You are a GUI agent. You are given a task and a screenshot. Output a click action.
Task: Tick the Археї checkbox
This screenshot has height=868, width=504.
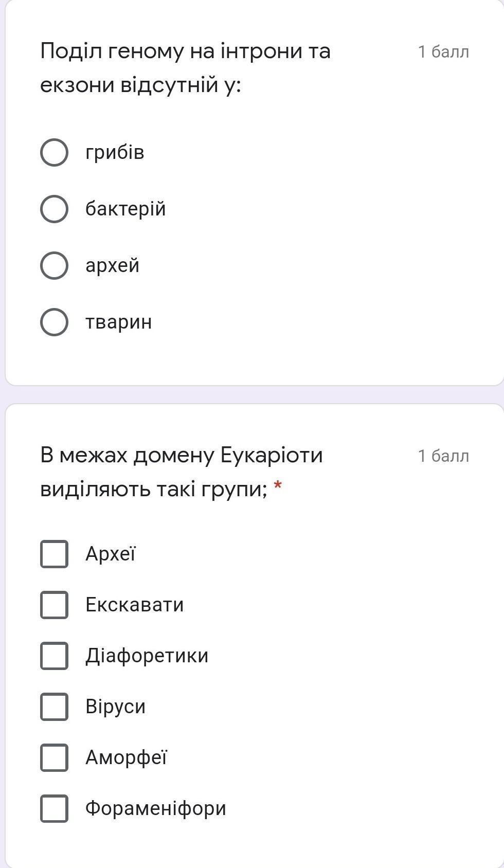(54, 554)
